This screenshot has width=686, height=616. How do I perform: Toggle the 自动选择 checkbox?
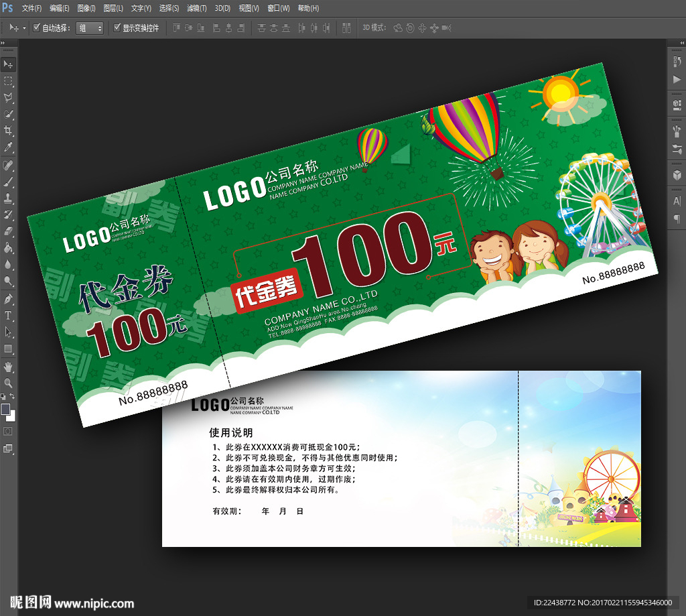37,27
